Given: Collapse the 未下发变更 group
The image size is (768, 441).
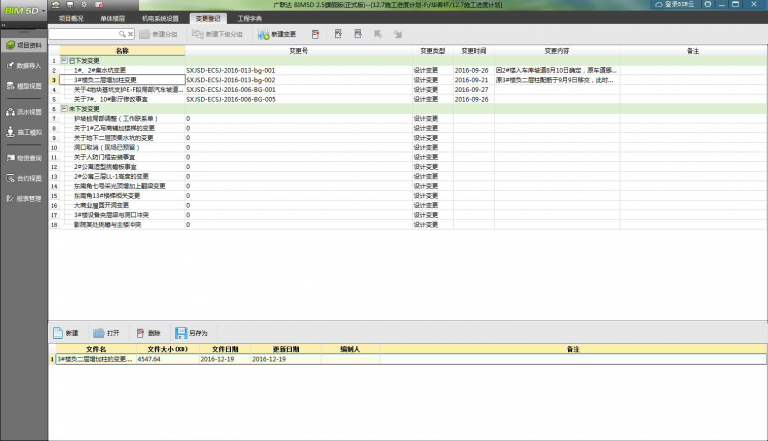Looking at the screenshot, I should (x=64, y=108).
